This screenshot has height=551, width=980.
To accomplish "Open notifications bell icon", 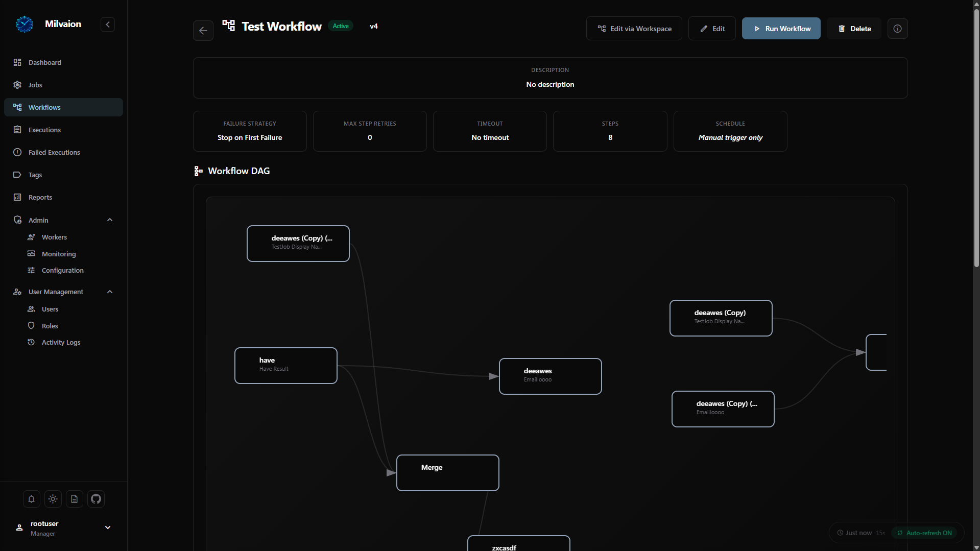I will 32,499.
